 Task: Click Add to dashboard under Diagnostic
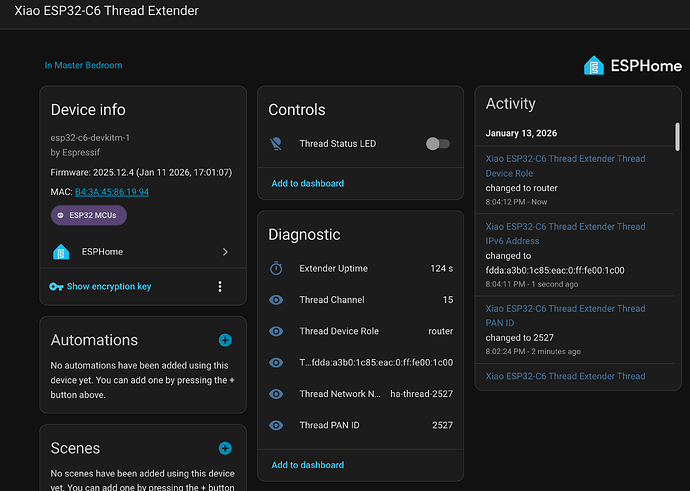coord(307,465)
